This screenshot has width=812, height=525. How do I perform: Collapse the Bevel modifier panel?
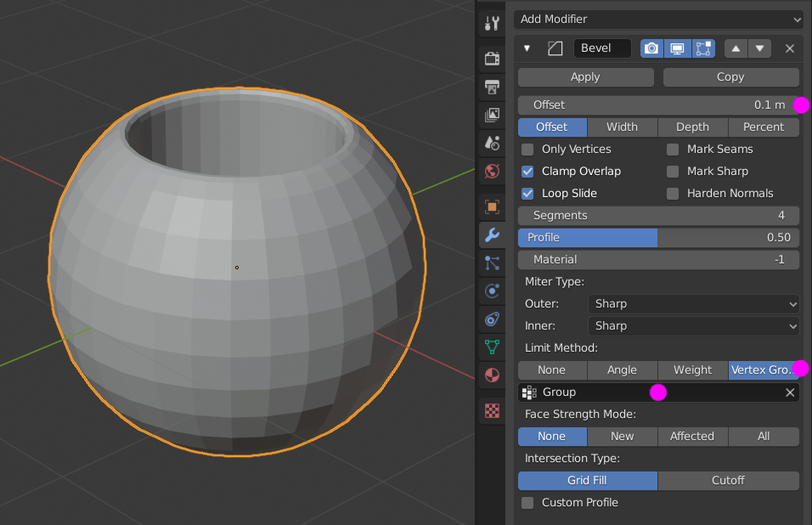pos(525,48)
